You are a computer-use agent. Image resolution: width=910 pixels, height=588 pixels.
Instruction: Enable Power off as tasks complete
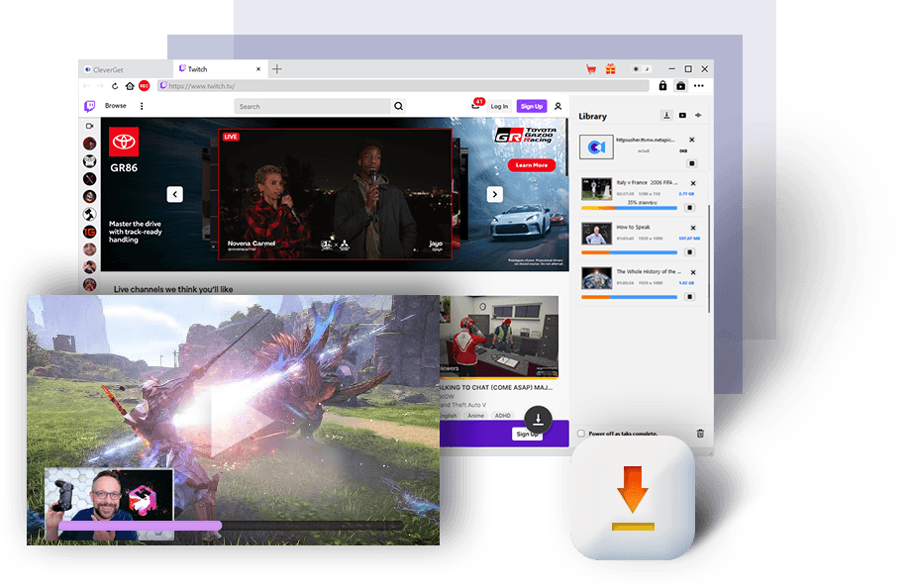coord(581,434)
